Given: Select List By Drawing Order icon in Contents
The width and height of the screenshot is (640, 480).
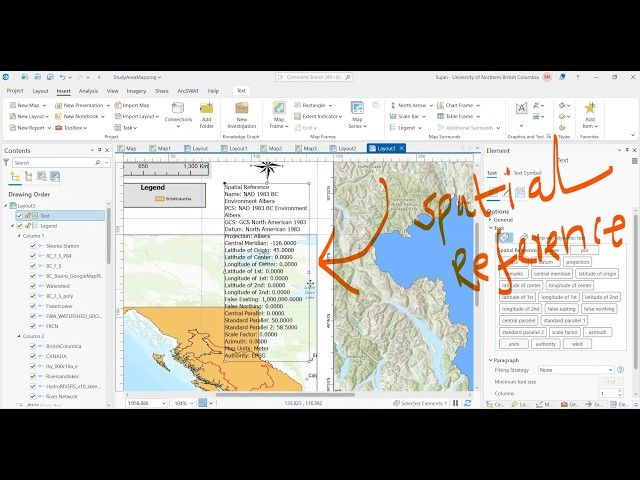Looking at the screenshot, I should [15, 176].
